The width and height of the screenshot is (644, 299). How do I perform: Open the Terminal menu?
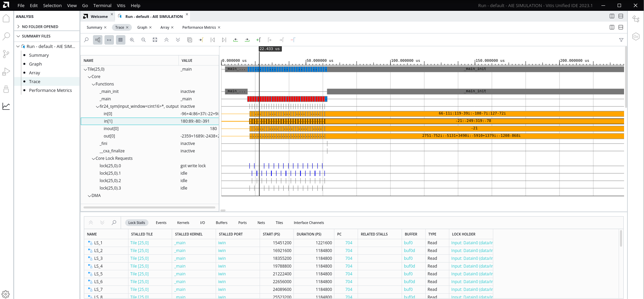point(102,5)
